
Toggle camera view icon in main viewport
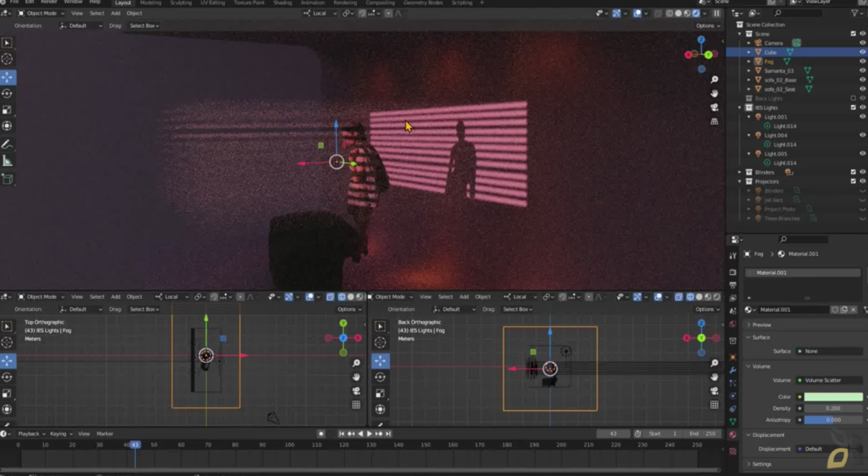pos(714,108)
